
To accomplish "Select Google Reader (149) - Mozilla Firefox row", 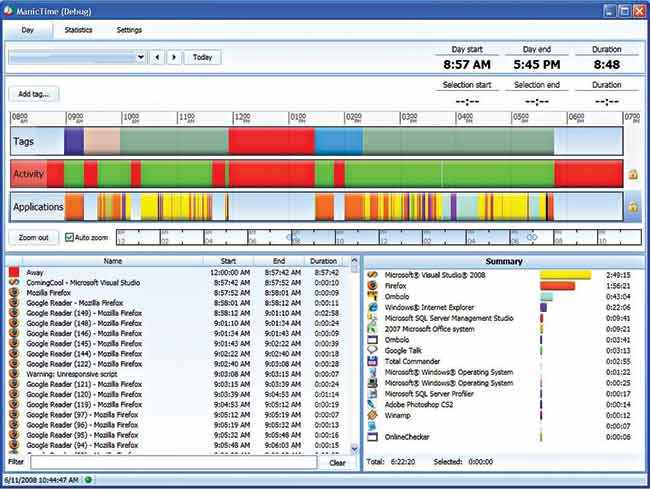I will coord(178,313).
